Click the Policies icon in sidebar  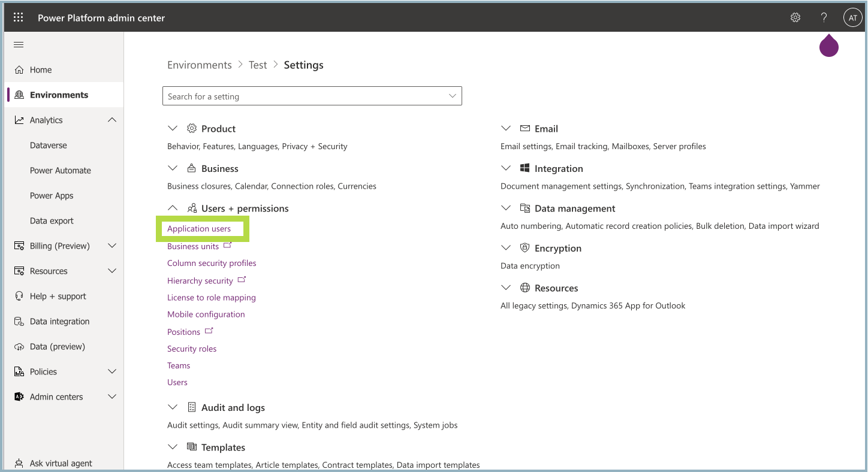(x=19, y=372)
